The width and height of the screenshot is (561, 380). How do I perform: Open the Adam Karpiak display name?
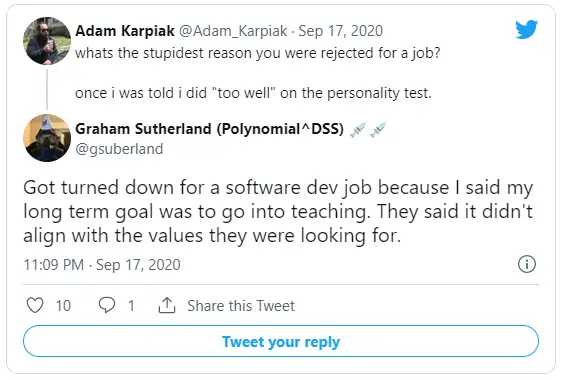pyautogui.click(x=125, y=31)
